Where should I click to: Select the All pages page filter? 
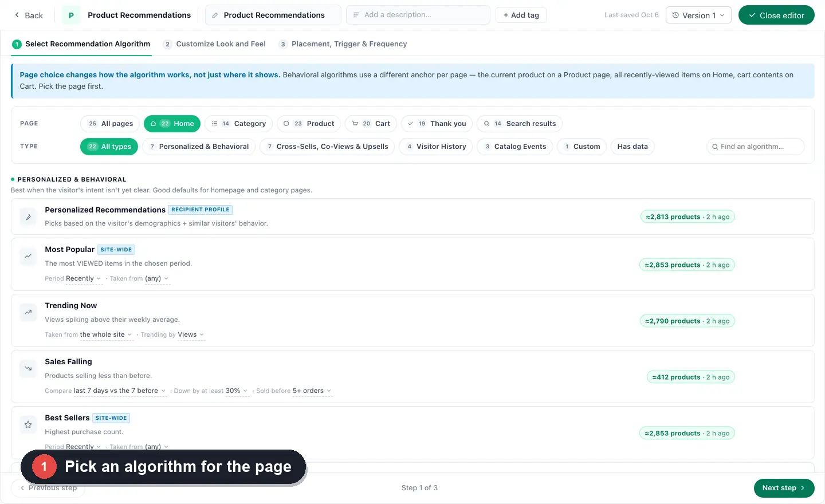[x=110, y=124]
